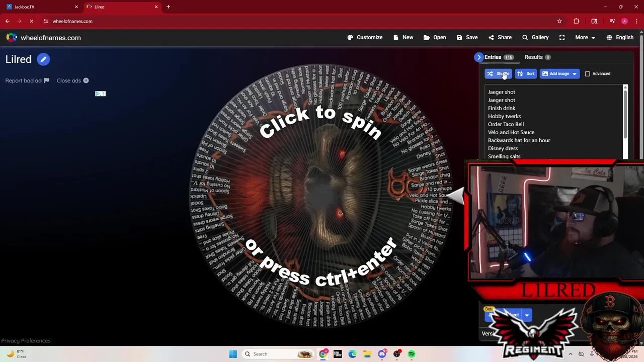Report the bad ad
Viewport: 644px width, 362px height.
tap(27, 80)
